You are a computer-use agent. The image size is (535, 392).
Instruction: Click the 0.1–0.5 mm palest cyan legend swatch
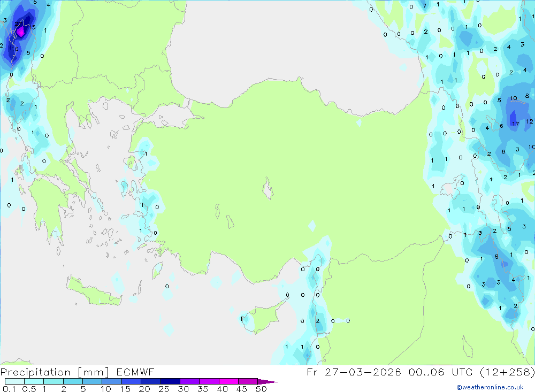(14, 381)
